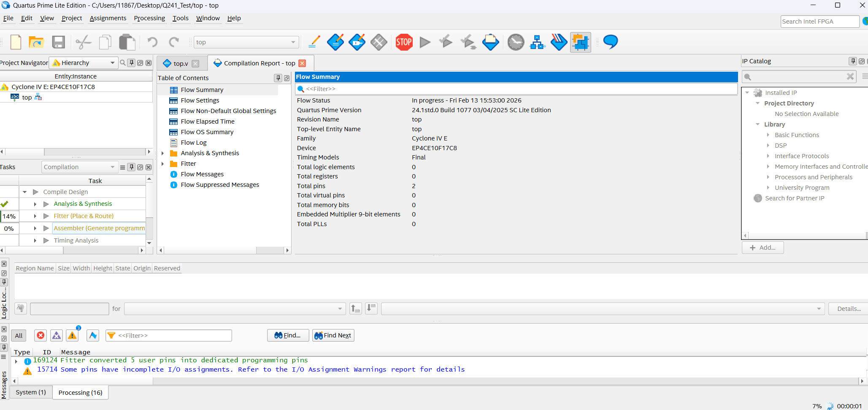Switch to the top.v editor tab
This screenshot has height=410, width=868.
pyautogui.click(x=181, y=64)
